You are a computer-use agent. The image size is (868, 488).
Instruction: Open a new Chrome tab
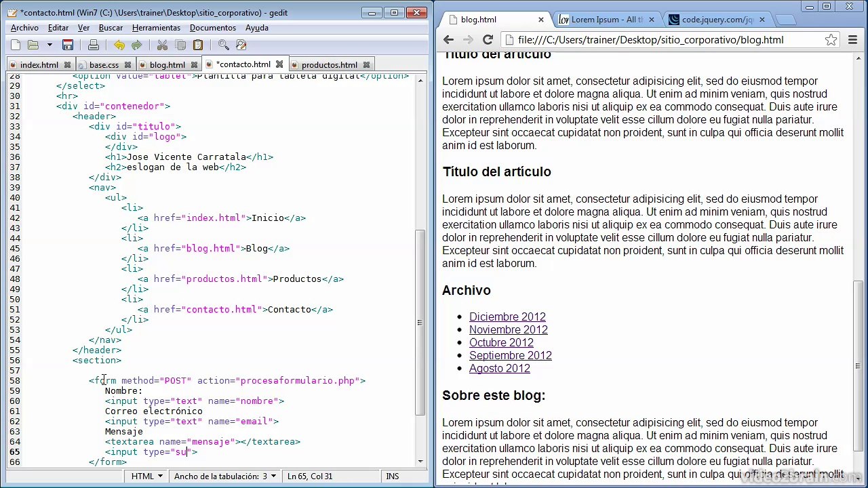(x=785, y=20)
